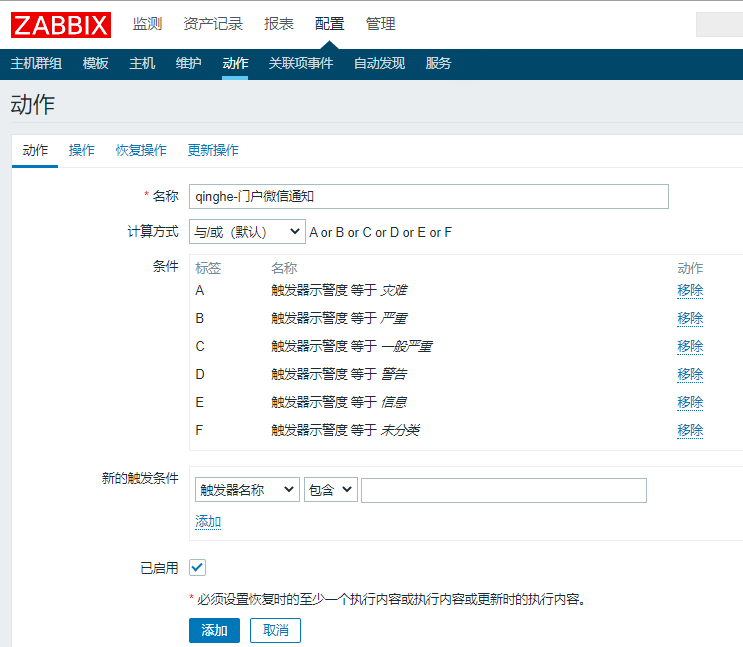Go to 维护 submenu
This screenshot has height=647, width=743.
pyautogui.click(x=189, y=63)
